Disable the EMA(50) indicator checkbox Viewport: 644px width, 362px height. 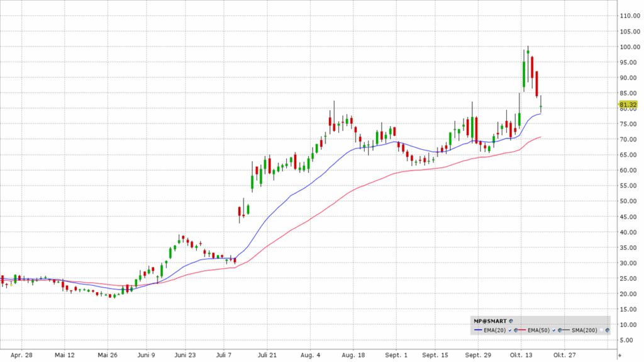point(553,330)
